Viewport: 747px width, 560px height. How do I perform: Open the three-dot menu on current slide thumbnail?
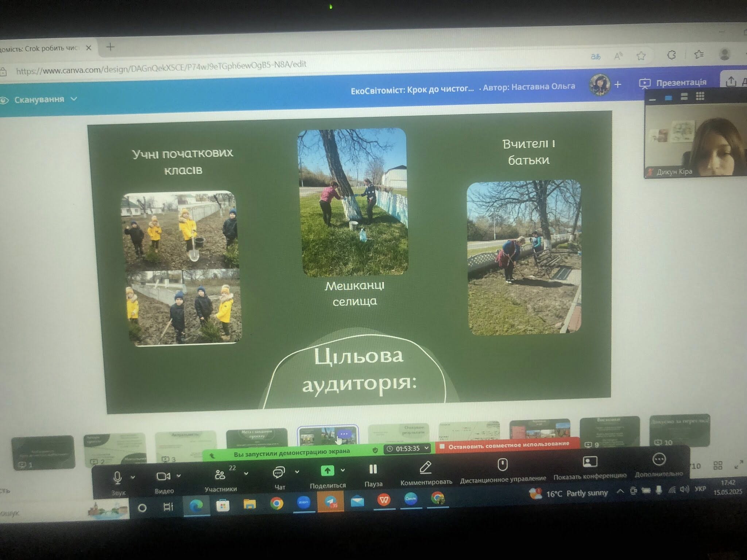click(344, 434)
